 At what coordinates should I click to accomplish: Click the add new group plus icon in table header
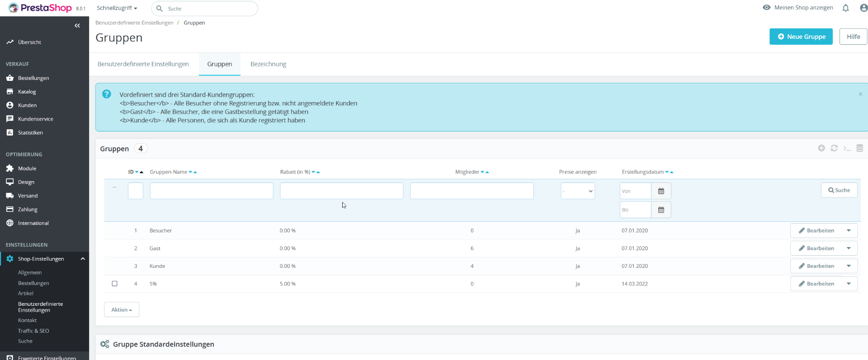821,148
